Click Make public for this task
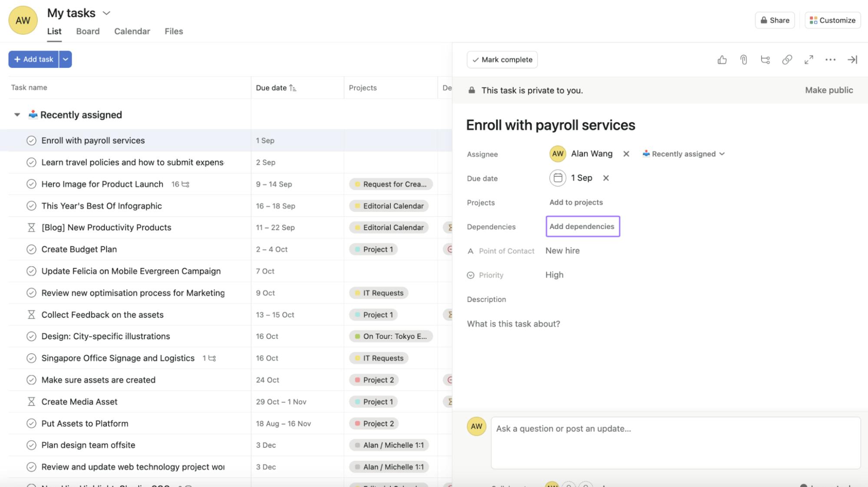Viewport: 868px width, 487px height. tap(828, 90)
